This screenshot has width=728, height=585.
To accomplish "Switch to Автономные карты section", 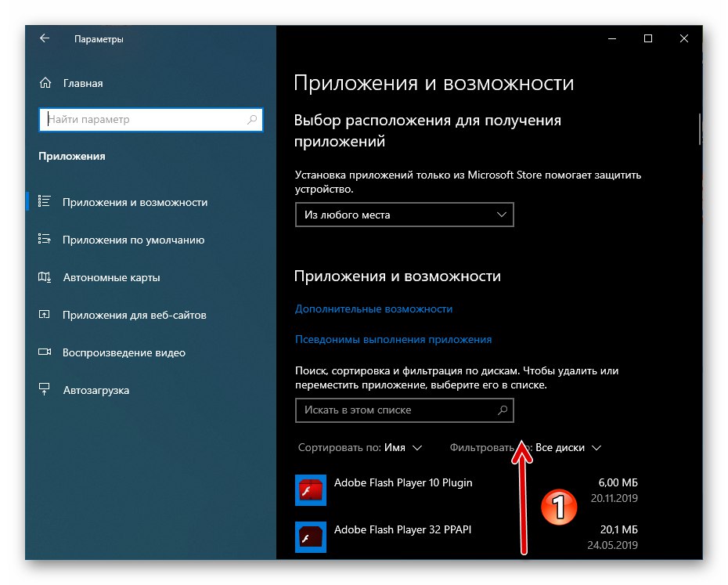I will tap(111, 277).
